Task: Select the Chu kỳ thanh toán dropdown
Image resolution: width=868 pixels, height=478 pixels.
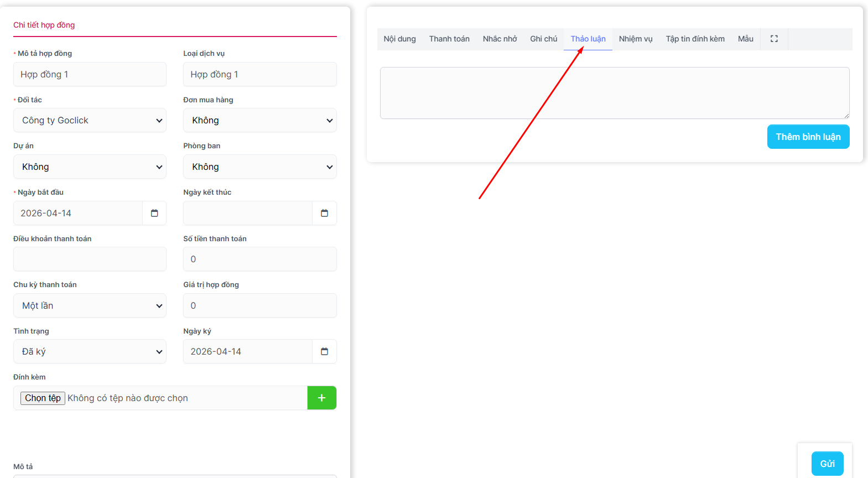Action: (x=90, y=306)
